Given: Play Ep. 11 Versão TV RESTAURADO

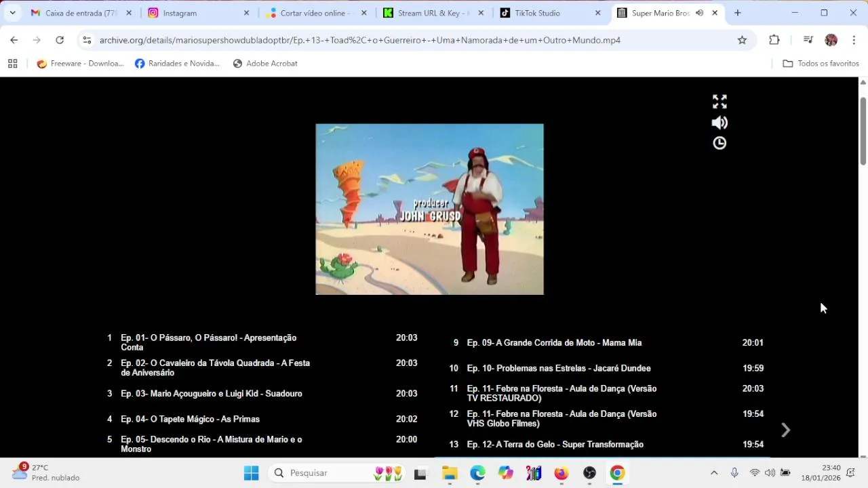Looking at the screenshot, I should (608, 393).
